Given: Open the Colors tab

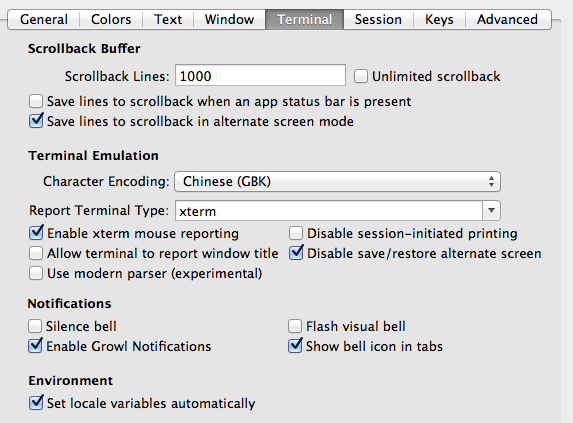Looking at the screenshot, I should pyautogui.click(x=111, y=19).
